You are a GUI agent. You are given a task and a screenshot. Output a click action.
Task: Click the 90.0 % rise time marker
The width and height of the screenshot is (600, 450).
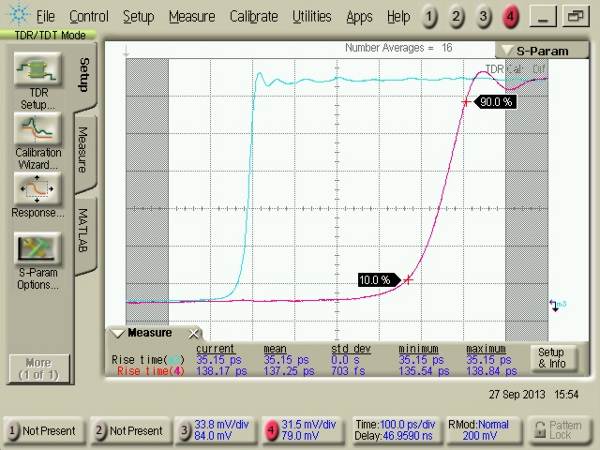pyautogui.click(x=495, y=102)
